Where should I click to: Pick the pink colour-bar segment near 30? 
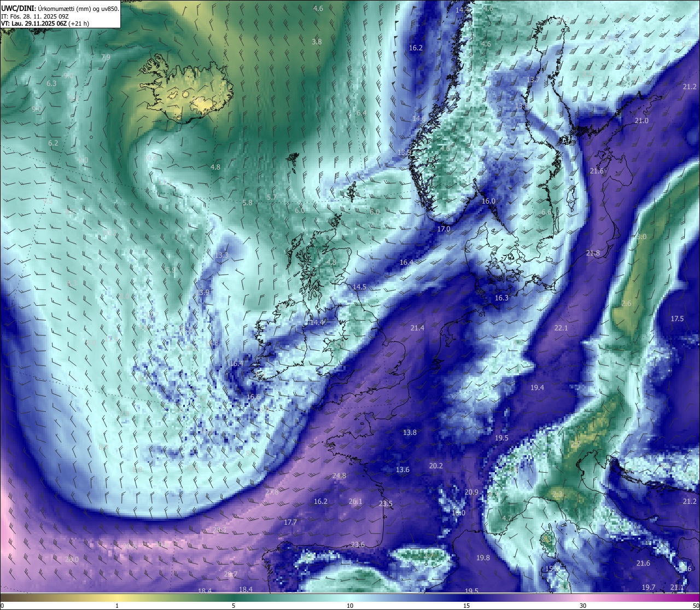click(583, 597)
